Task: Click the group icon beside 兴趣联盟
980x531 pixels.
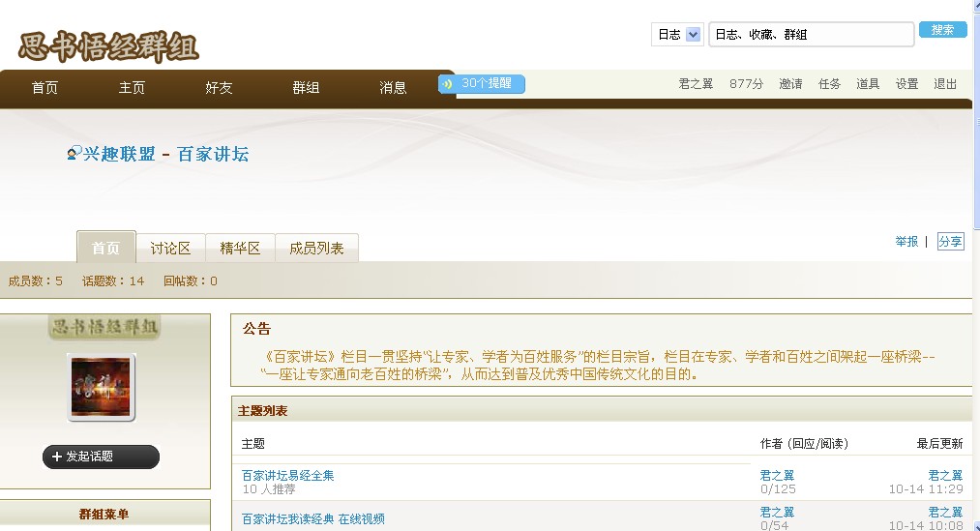Action: click(x=74, y=153)
